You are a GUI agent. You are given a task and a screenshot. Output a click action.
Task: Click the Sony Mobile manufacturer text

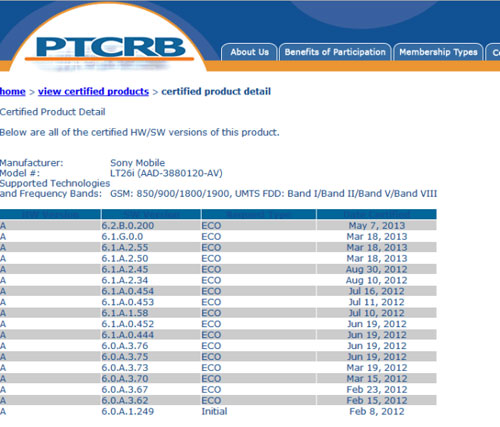137,163
